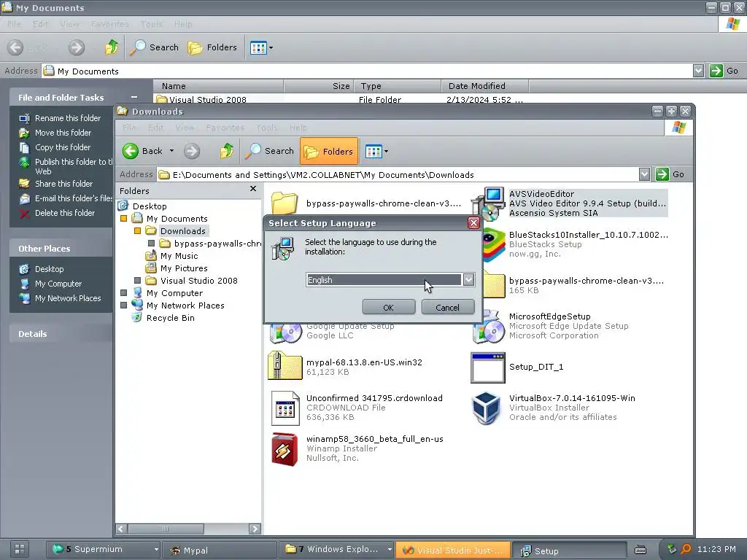Open My Network Places under Other Places
The image size is (747, 560).
pos(68,298)
